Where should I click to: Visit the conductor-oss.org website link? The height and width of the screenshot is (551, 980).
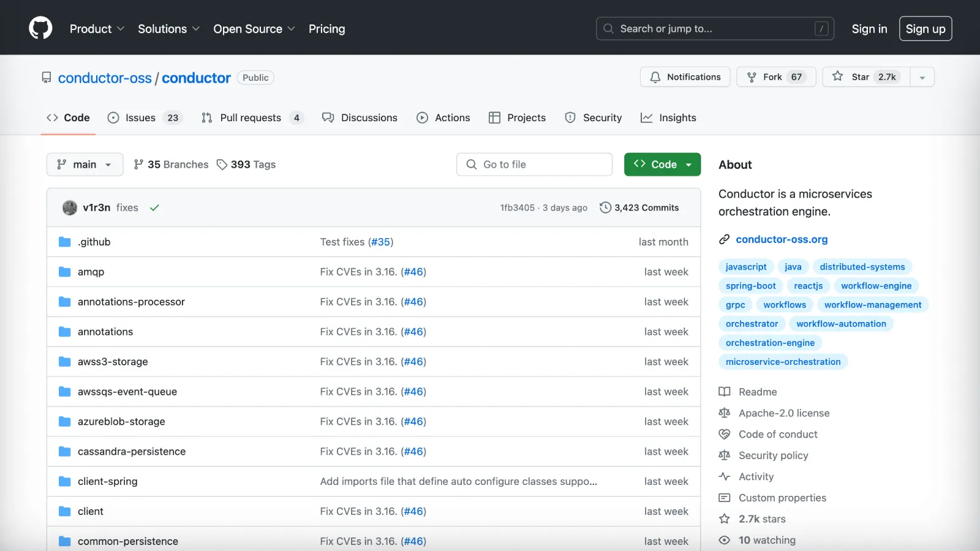point(782,239)
